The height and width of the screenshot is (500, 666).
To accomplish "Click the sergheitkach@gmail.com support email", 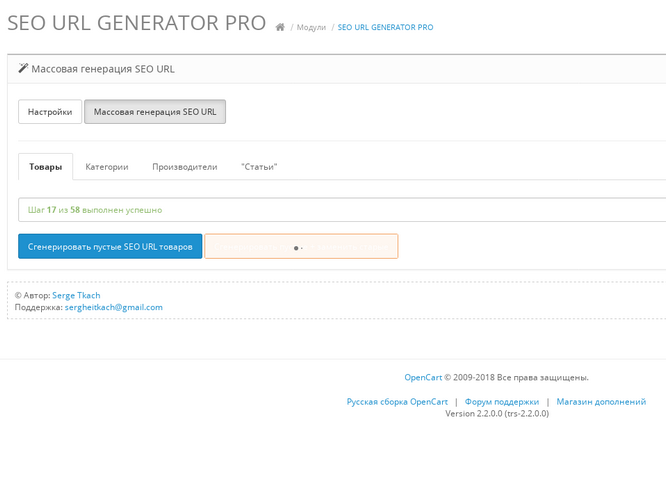I will coord(113,307).
